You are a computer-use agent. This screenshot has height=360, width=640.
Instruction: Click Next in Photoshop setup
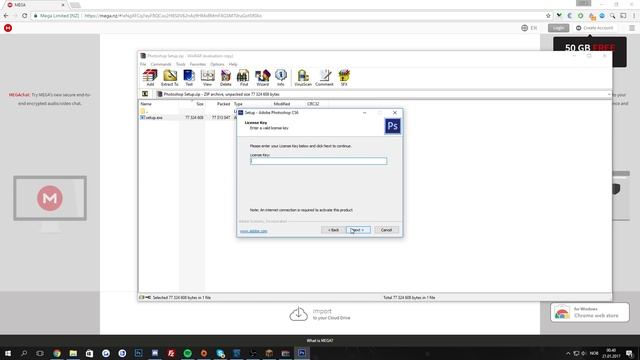(358, 230)
